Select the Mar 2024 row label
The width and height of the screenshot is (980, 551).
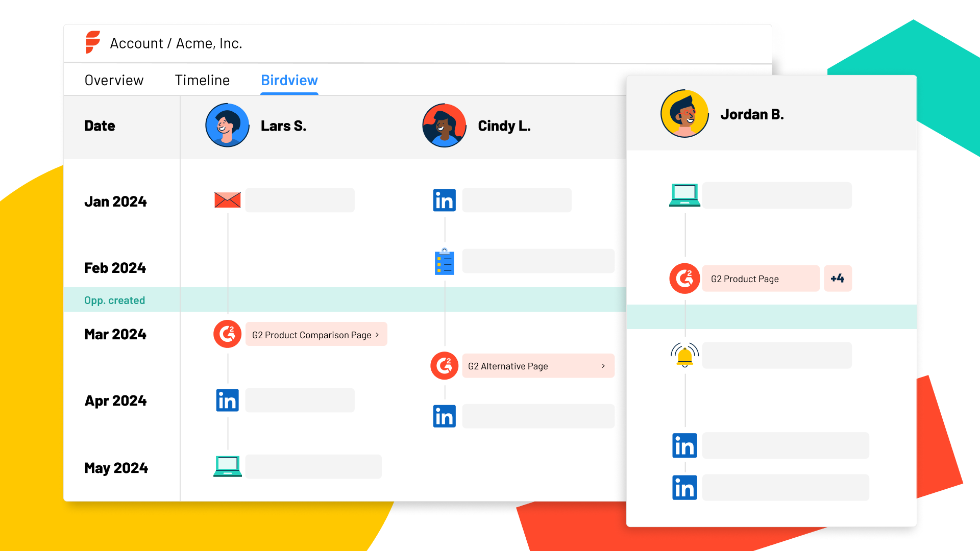tap(115, 334)
